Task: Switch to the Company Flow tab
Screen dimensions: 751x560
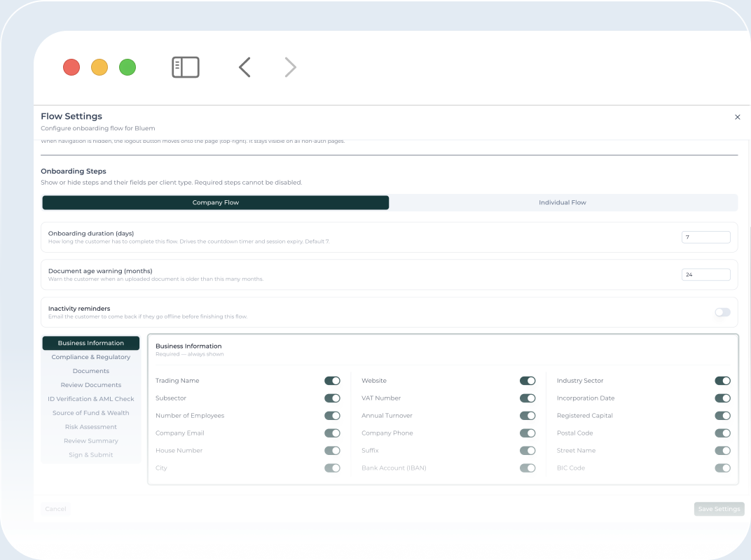Action: tap(216, 202)
